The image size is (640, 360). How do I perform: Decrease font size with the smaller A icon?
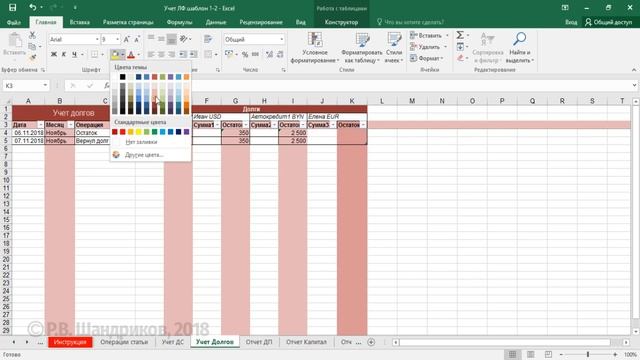(137, 39)
